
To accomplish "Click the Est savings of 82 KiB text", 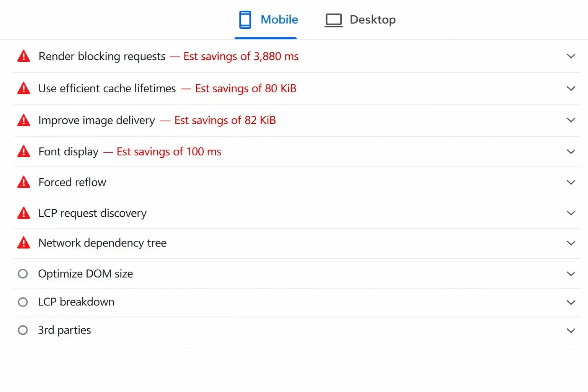I will 225,120.
